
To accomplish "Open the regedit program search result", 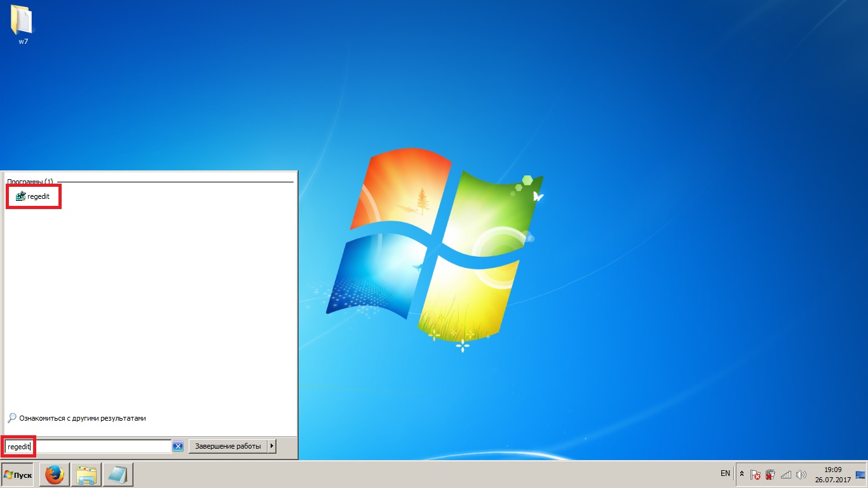I will click(33, 196).
